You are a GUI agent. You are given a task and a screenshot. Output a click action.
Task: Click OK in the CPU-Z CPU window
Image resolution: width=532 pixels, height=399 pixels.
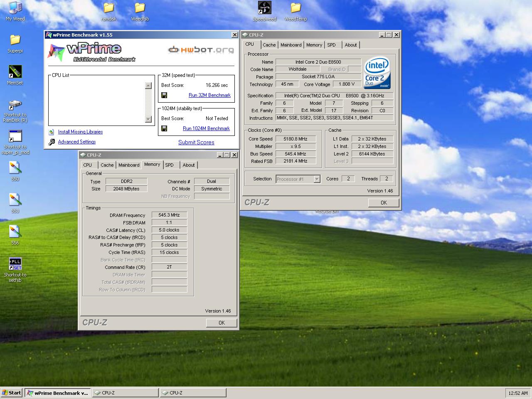[384, 203]
